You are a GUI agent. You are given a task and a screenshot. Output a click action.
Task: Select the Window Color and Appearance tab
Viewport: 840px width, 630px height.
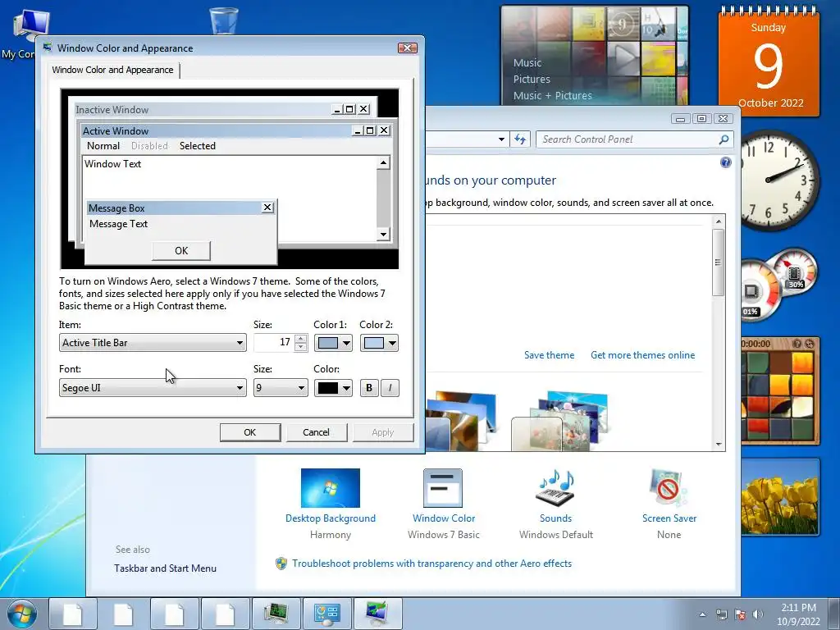pos(112,70)
